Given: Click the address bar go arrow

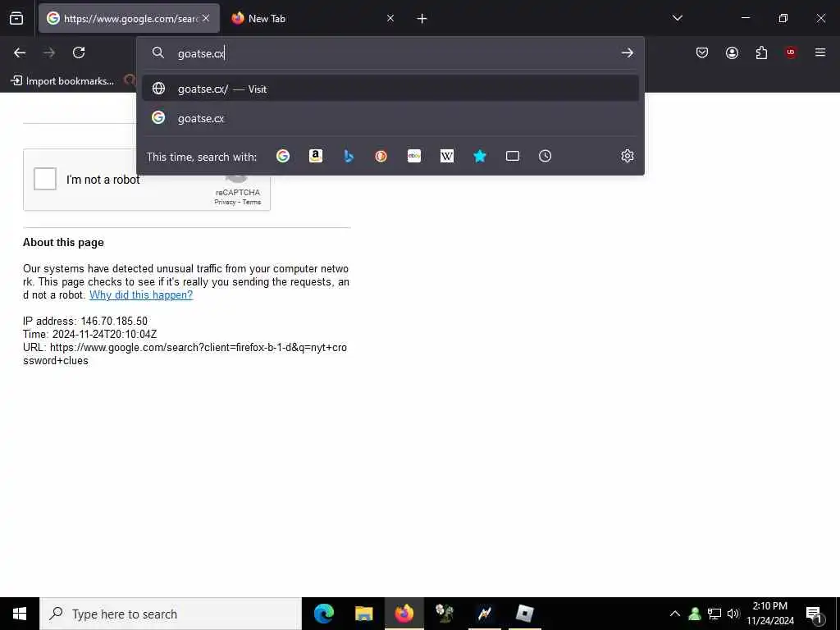Looking at the screenshot, I should [628, 53].
